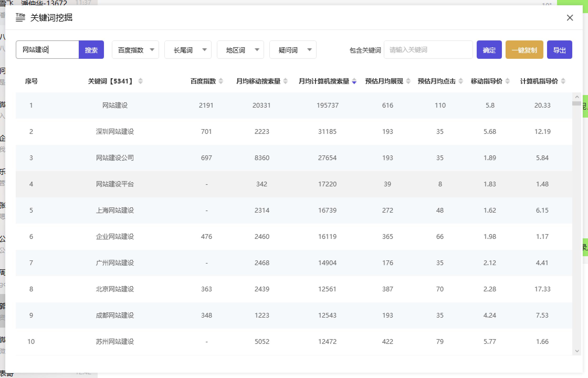Click the 一键复制 button
Image resolution: width=588 pixels, height=378 pixels.
(524, 50)
